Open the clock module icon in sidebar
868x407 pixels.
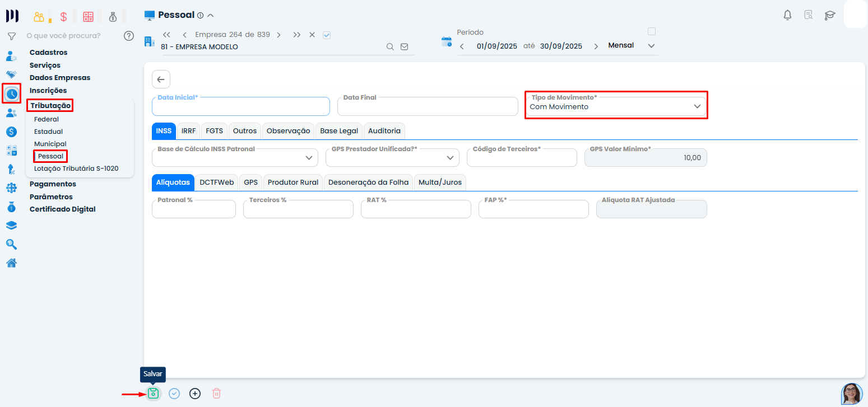[x=12, y=93]
